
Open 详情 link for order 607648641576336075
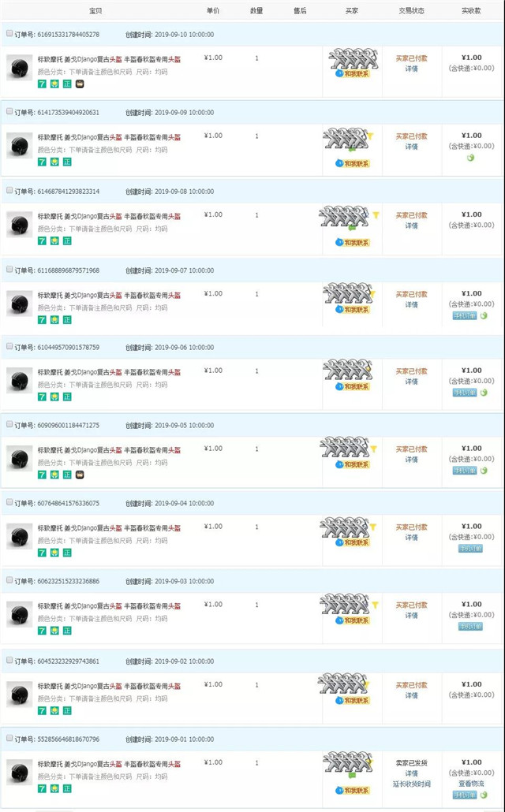click(412, 538)
